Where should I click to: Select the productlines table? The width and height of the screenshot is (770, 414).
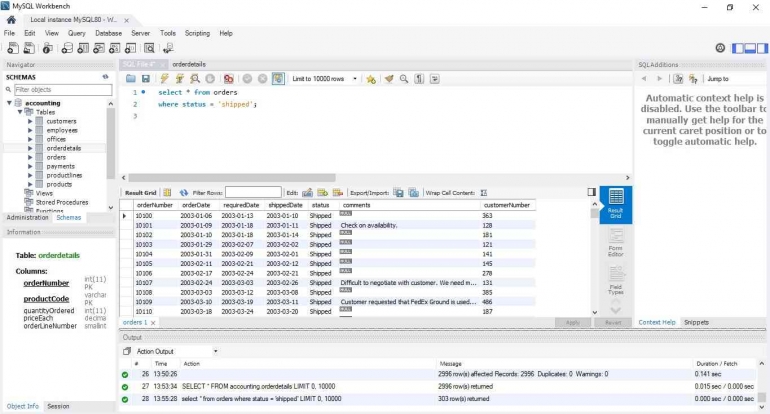64,175
